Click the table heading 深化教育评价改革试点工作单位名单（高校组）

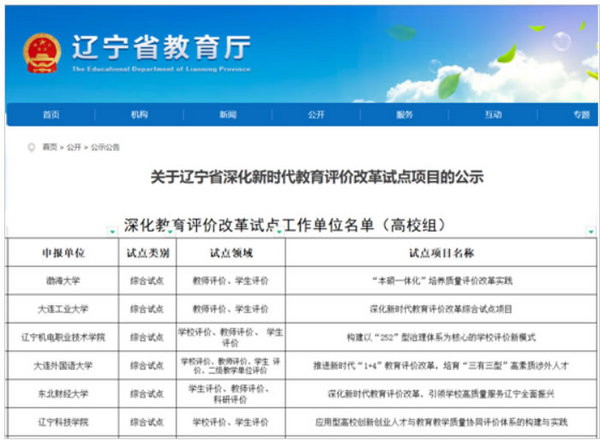click(285, 225)
